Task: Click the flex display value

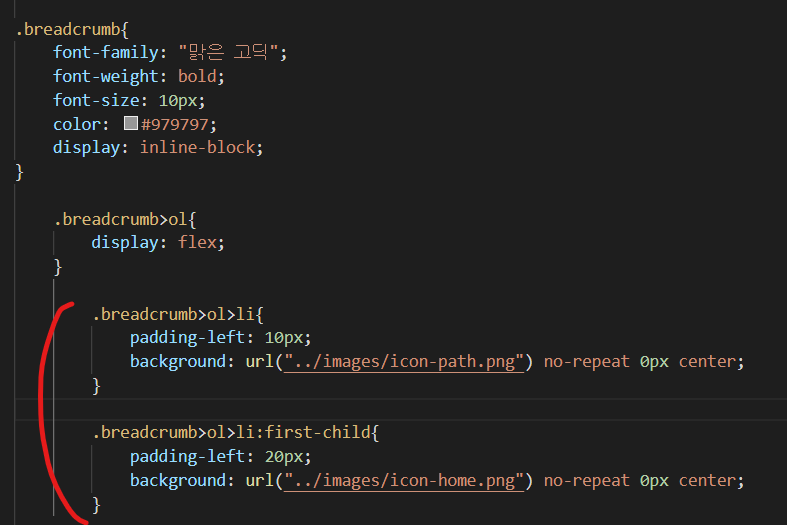Action: pos(197,242)
